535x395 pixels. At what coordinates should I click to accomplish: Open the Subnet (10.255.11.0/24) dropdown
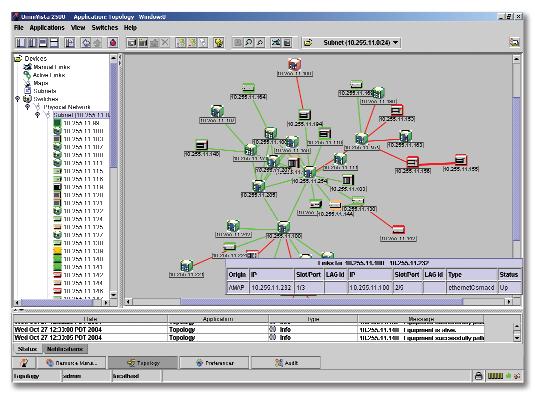(395, 43)
